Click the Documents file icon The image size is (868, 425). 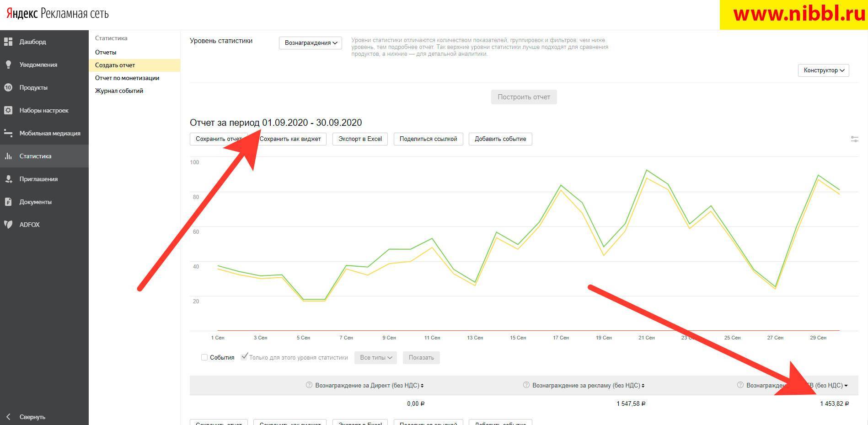coord(8,202)
